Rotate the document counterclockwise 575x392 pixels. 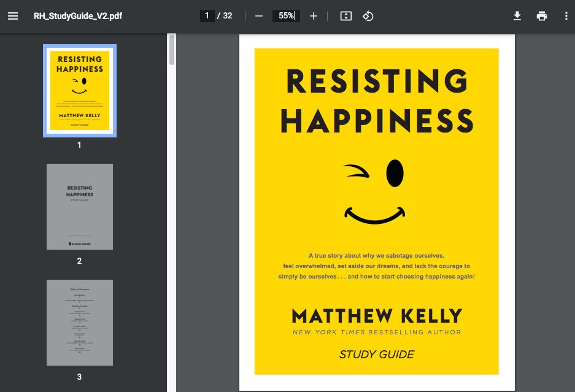pos(368,16)
